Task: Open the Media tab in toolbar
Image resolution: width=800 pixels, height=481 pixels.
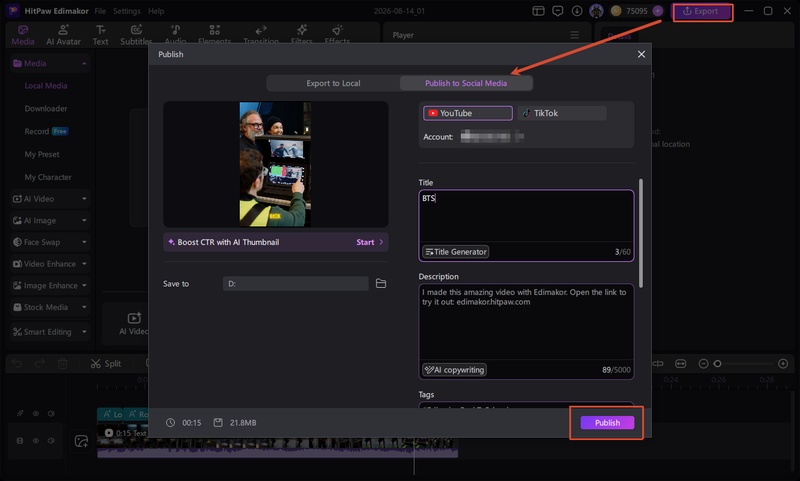Action: click(x=23, y=35)
